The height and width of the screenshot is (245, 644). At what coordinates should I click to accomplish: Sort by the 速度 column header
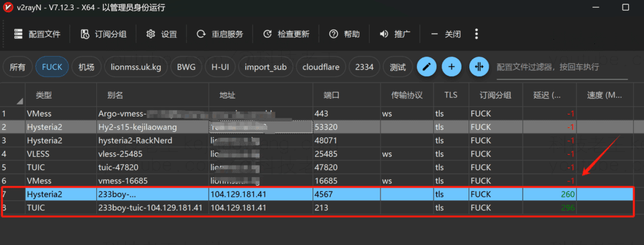pyautogui.click(x=604, y=95)
